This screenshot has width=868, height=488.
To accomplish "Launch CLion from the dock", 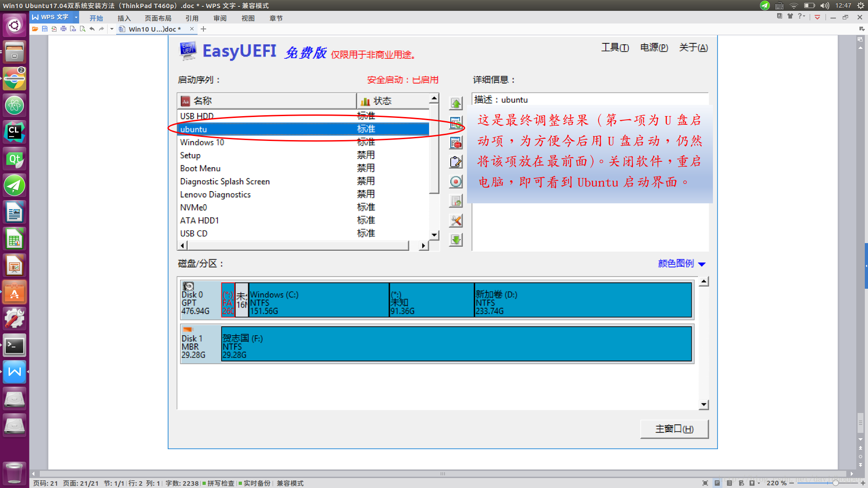I will 14,132.
